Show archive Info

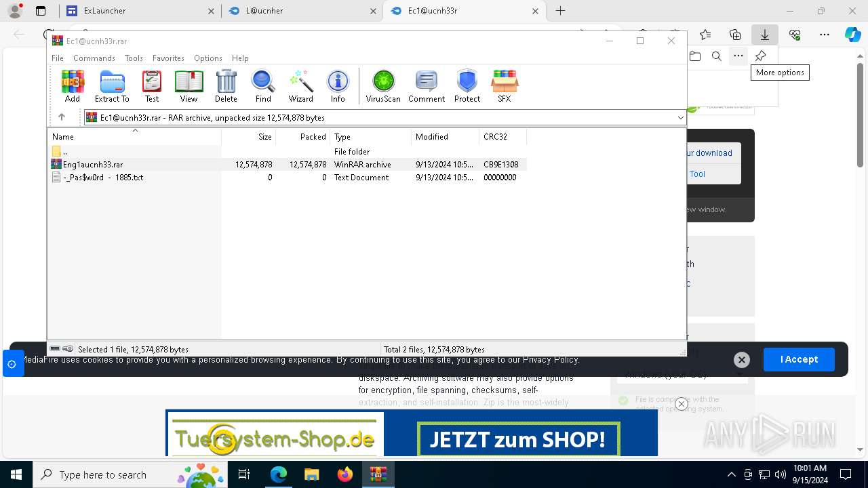pyautogui.click(x=338, y=86)
